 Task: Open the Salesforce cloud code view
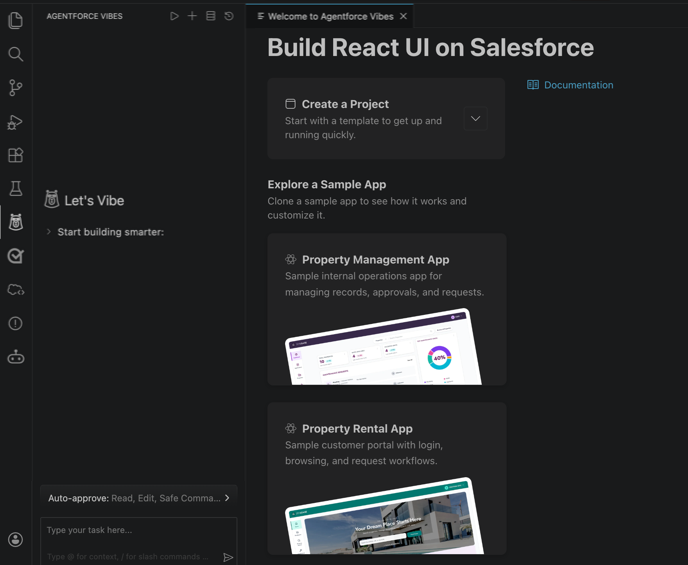(16, 290)
